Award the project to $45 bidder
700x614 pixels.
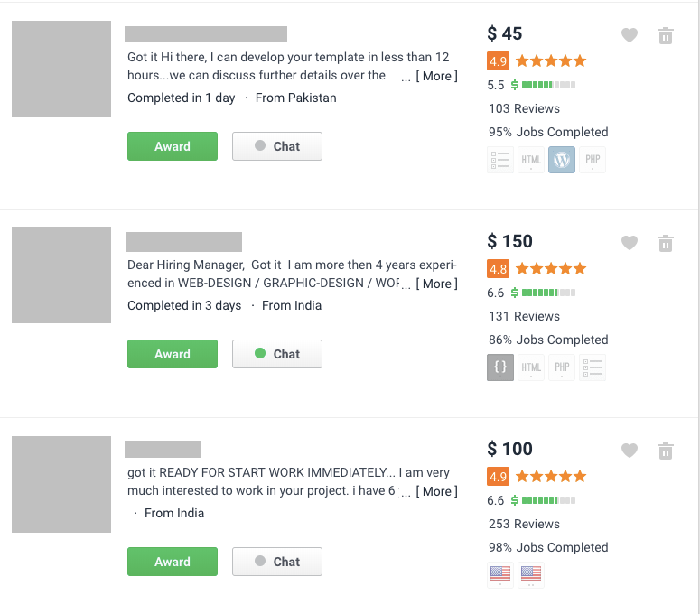pos(173,146)
